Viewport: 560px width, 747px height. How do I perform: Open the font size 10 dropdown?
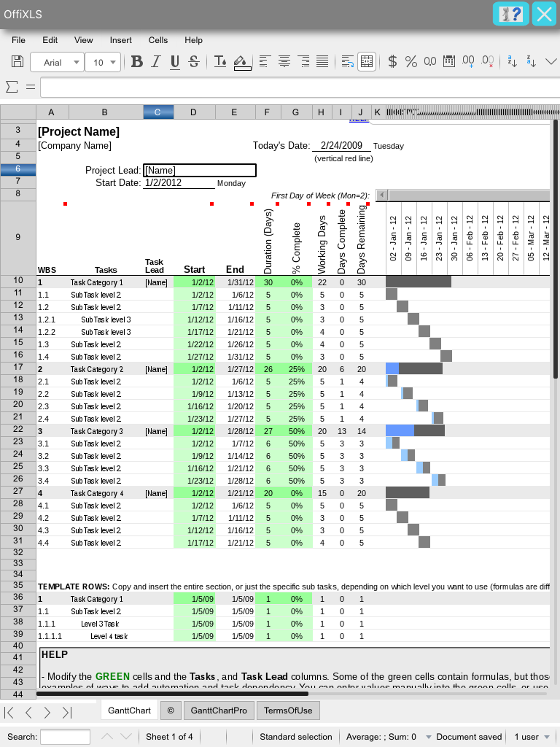tap(113, 62)
